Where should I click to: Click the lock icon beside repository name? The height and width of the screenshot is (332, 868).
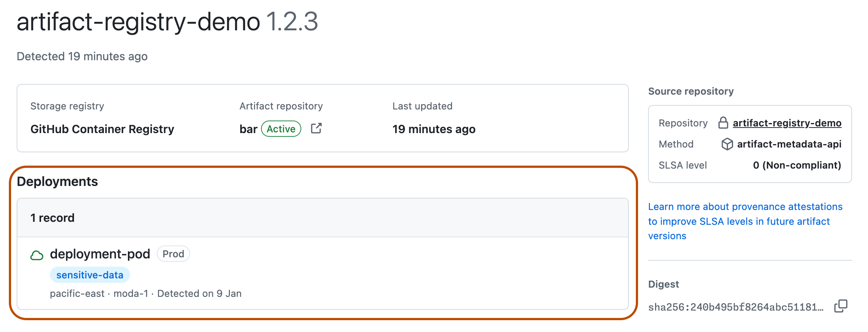[723, 123]
